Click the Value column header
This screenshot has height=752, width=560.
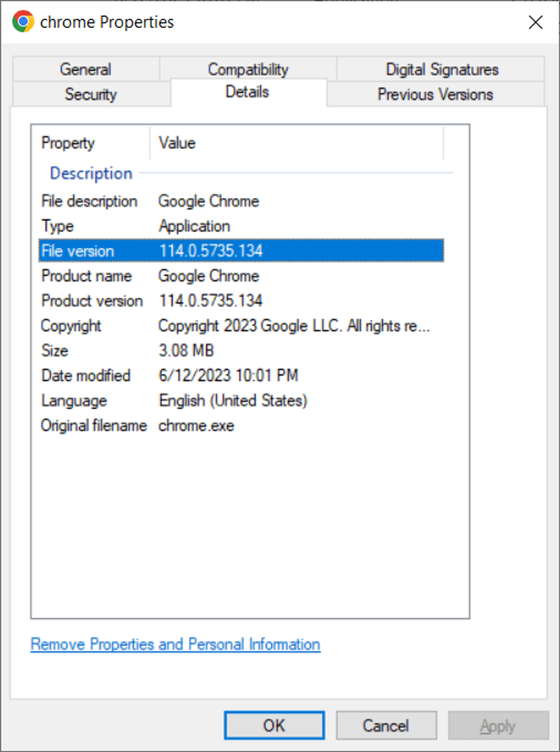297,143
